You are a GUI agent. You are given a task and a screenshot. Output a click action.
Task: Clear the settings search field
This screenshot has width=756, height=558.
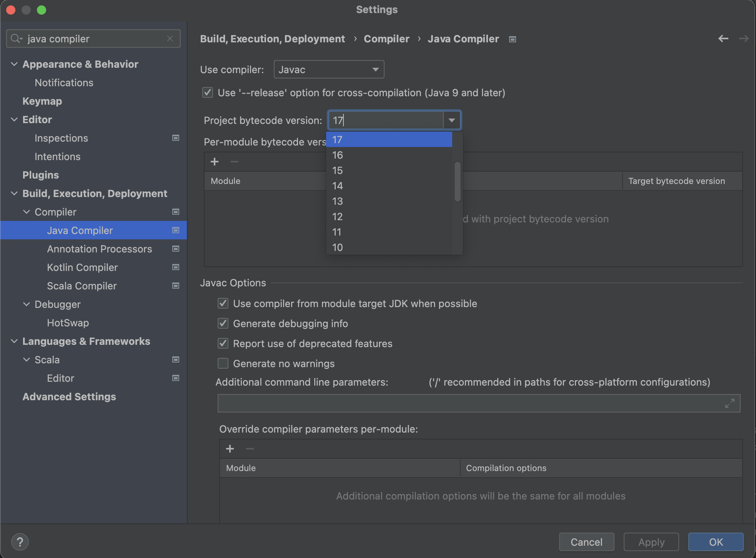(170, 38)
